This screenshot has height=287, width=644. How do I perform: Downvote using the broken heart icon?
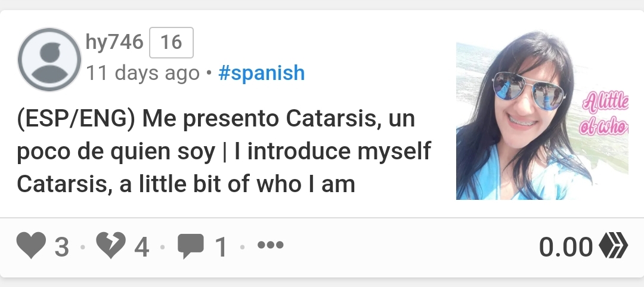(110, 245)
